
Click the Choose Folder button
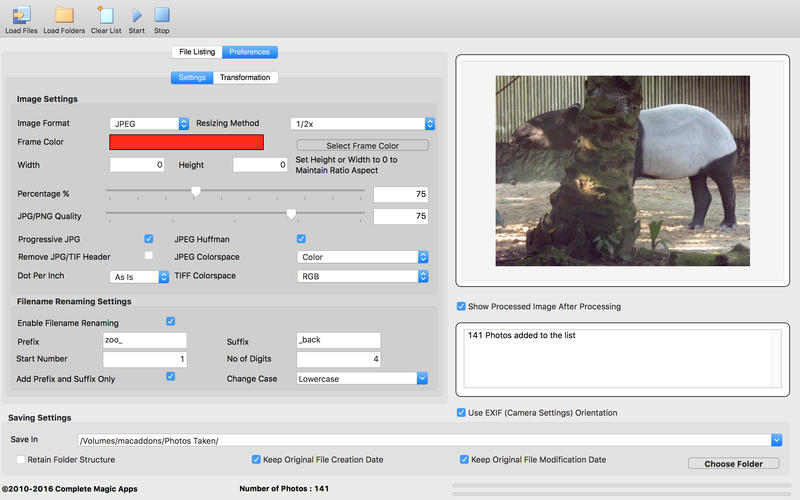click(x=733, y=464)
